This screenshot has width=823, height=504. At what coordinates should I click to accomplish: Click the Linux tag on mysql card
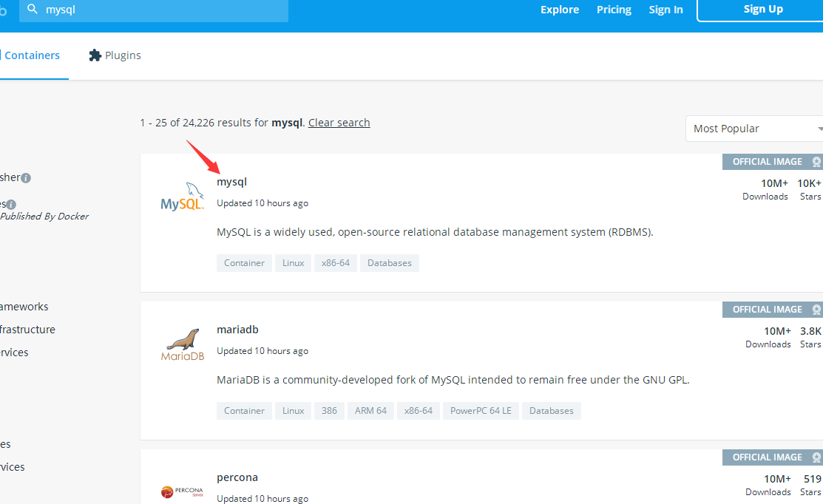(293, 263)
